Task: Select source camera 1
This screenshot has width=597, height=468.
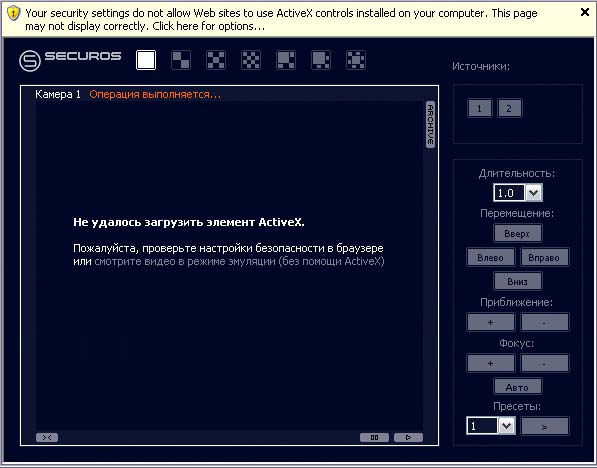Action: coord(480,109)
